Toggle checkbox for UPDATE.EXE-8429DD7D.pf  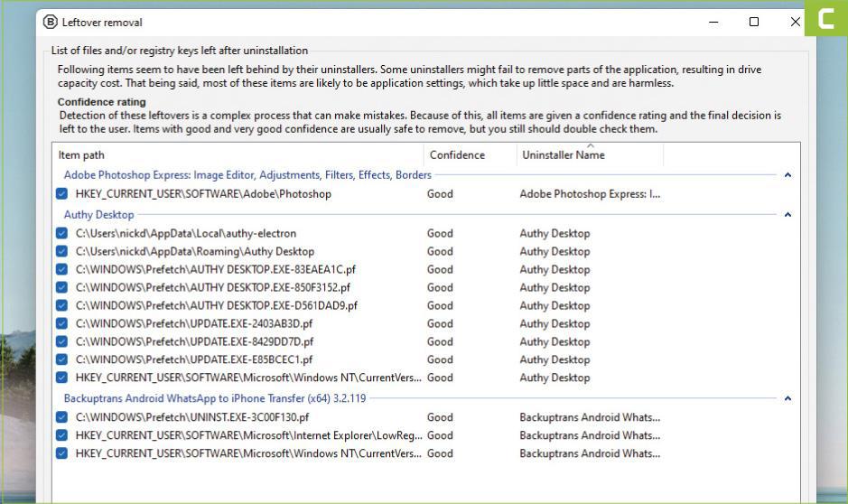tap(61, 341)
